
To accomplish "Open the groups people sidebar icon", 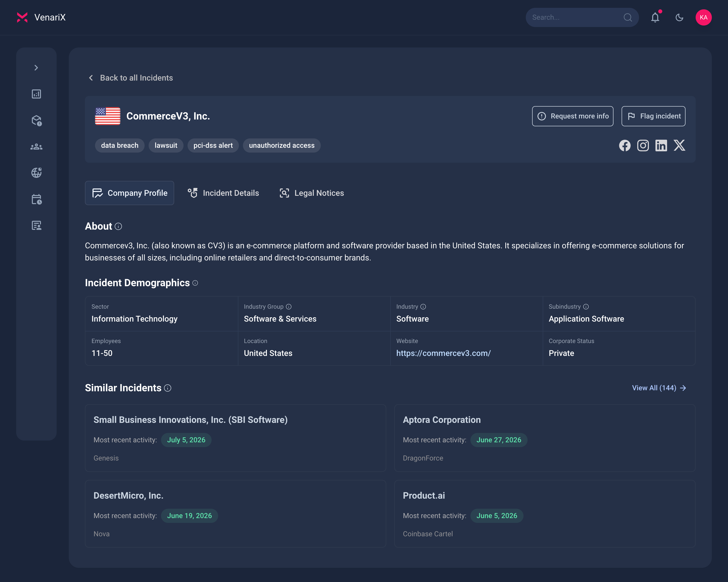I will [x=36, y=147].
